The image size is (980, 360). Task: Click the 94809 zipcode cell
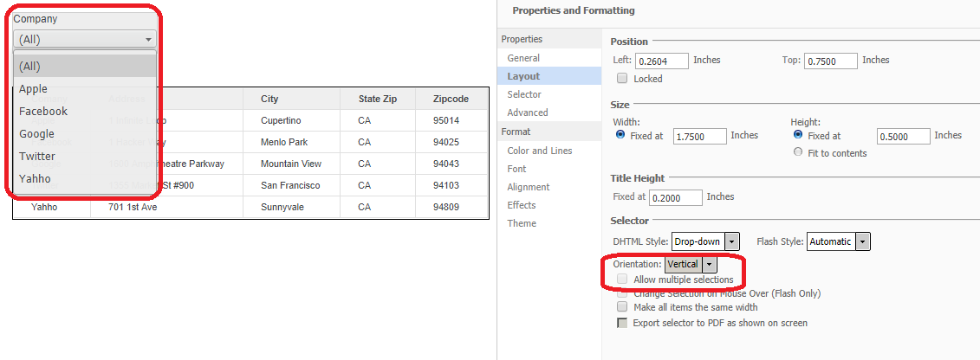[x=451, y=207]
